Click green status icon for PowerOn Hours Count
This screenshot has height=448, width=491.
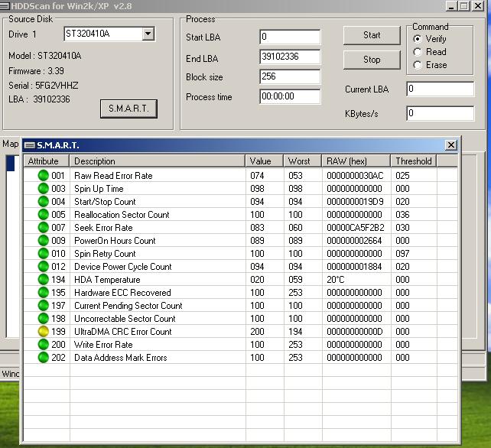44,240
